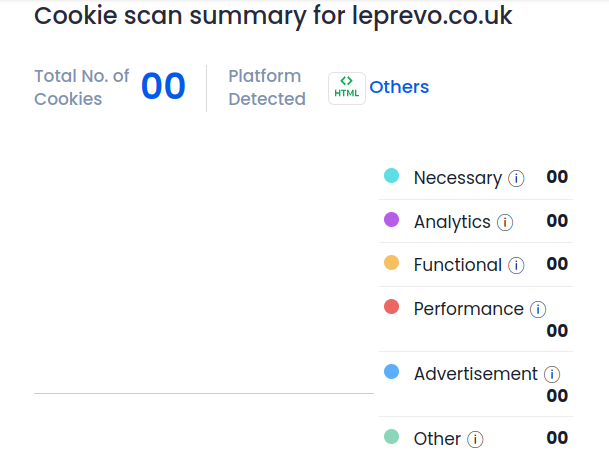Click the green Other color dot

click(392, 437)
